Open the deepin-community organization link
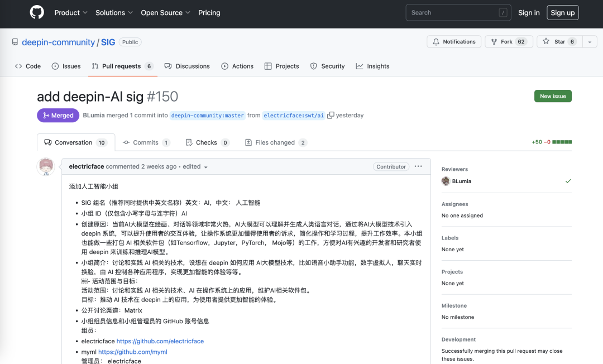The height and width of the screenshot is (364, 603). [x=58, y=42]
